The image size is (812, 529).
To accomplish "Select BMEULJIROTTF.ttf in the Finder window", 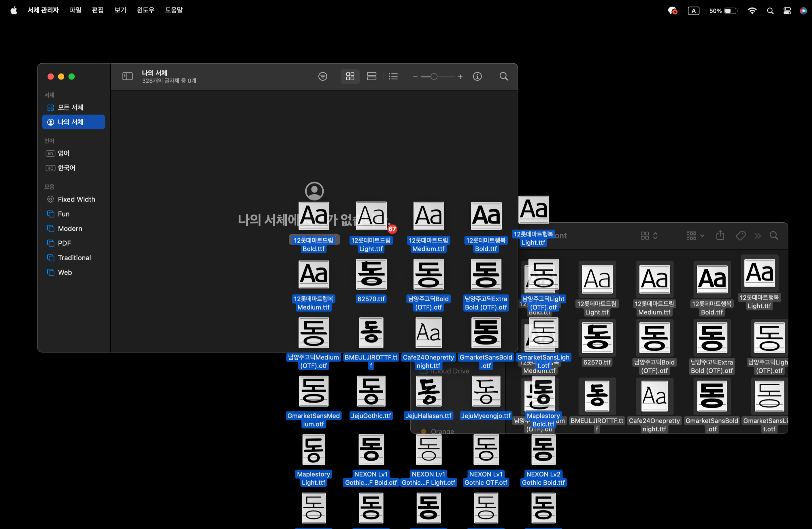I will (x=597, y=406).
